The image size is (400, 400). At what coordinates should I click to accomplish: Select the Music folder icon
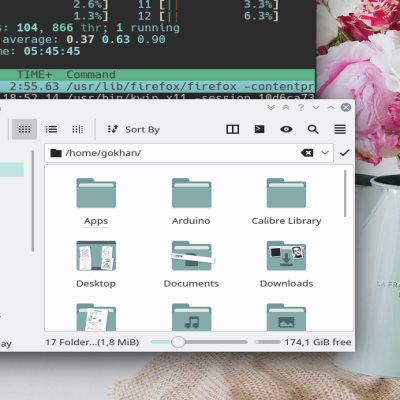pyautogui.click(x=191, y=317)
